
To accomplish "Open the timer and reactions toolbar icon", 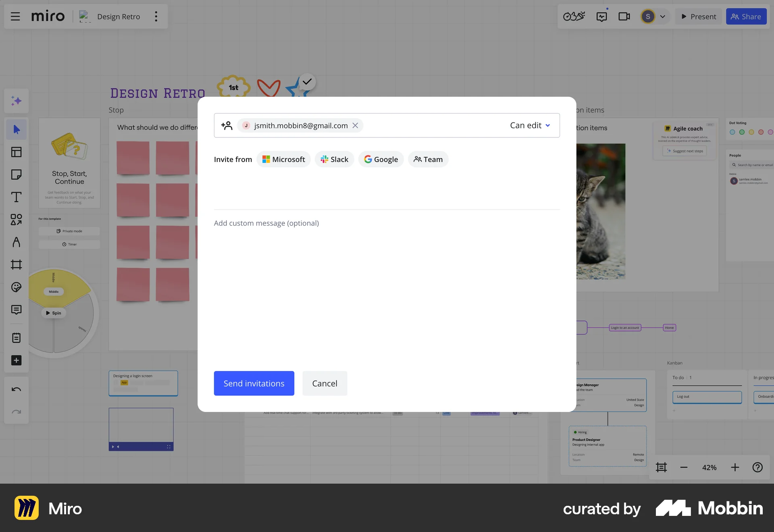I will [x=574, y=16].
